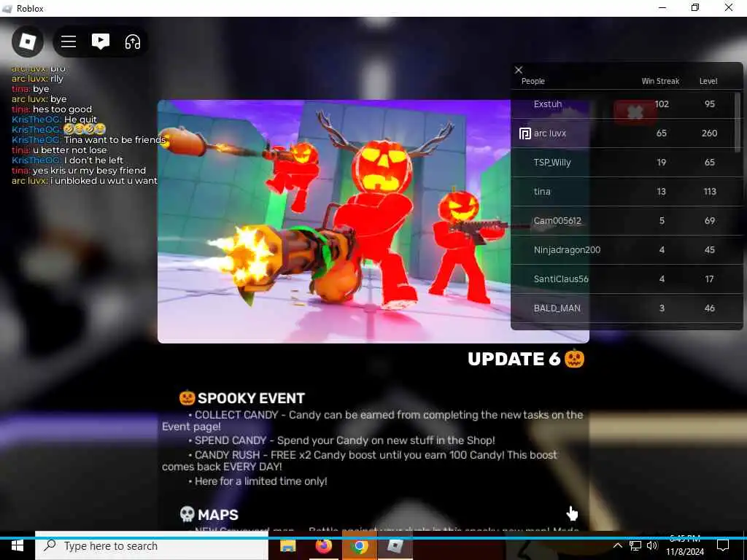Image resolution: width=747 pixels, height=560 pixels.
Task: Click the MAPS heading with skull
Action: click(x=209, y=515)
